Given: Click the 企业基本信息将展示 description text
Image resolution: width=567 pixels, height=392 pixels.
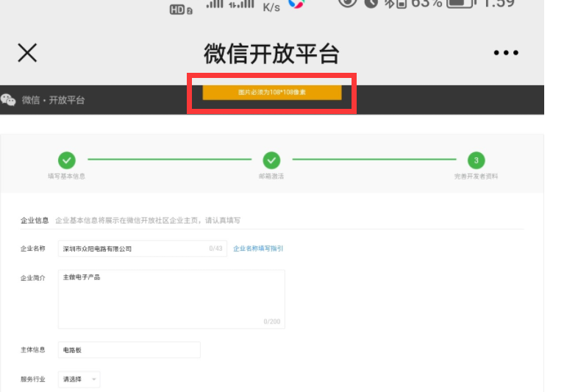Looking at the screenshot, I should [x=148, y=221].
